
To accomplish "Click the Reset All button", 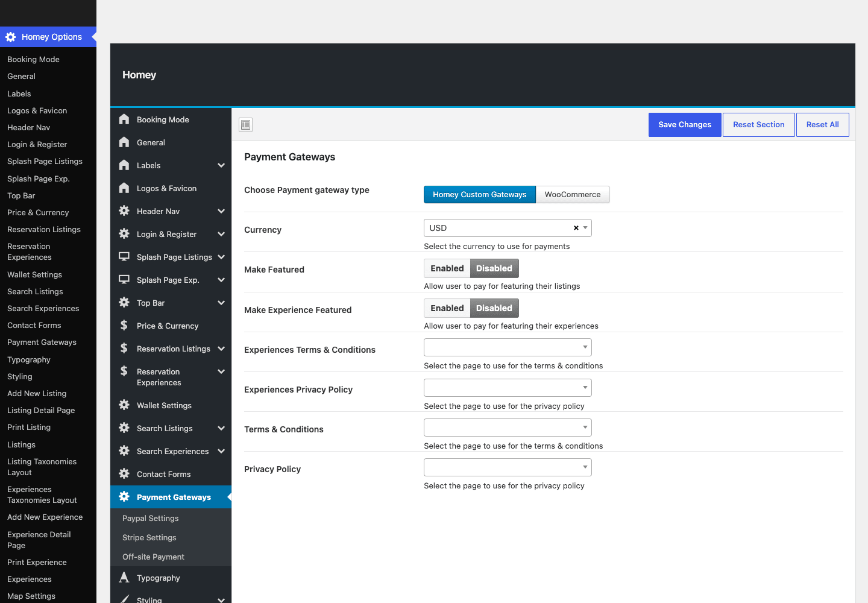I will click(823, 125).
